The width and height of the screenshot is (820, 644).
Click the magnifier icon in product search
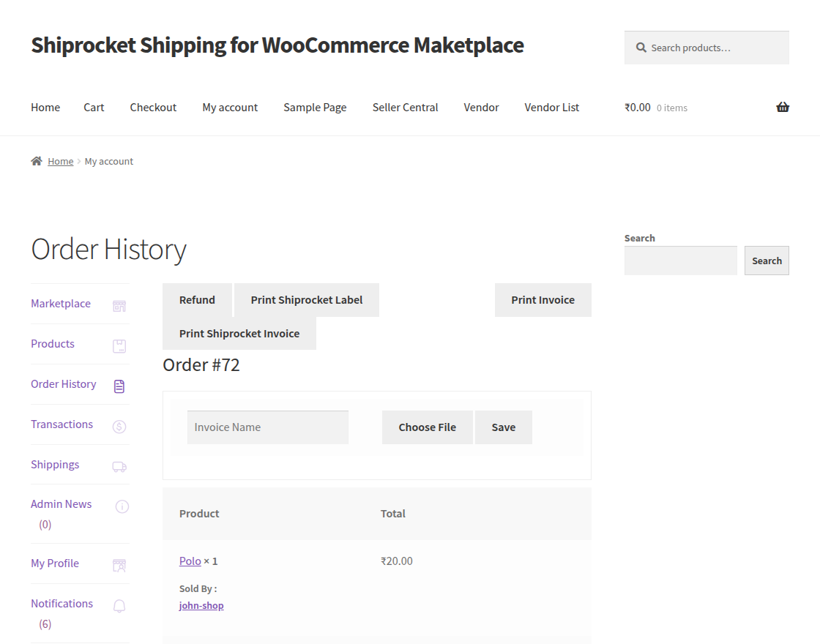click(641, 48)
